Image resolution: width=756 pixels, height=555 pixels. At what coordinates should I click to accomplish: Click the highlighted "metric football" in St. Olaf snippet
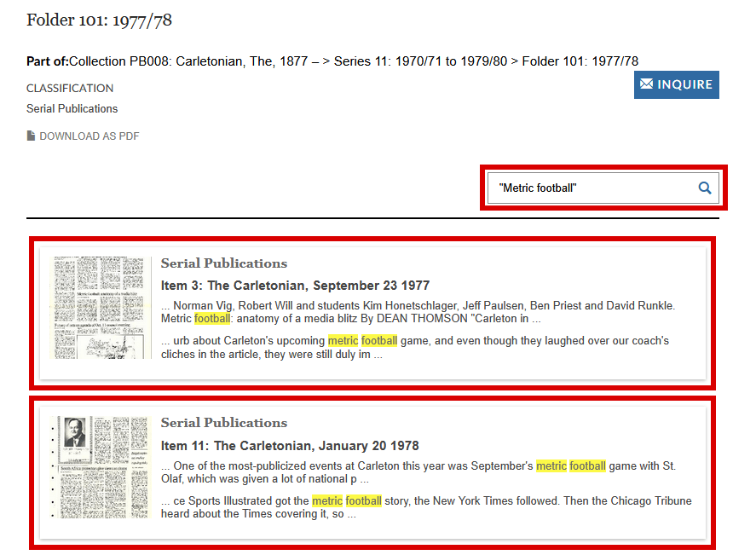coord(571,465)
